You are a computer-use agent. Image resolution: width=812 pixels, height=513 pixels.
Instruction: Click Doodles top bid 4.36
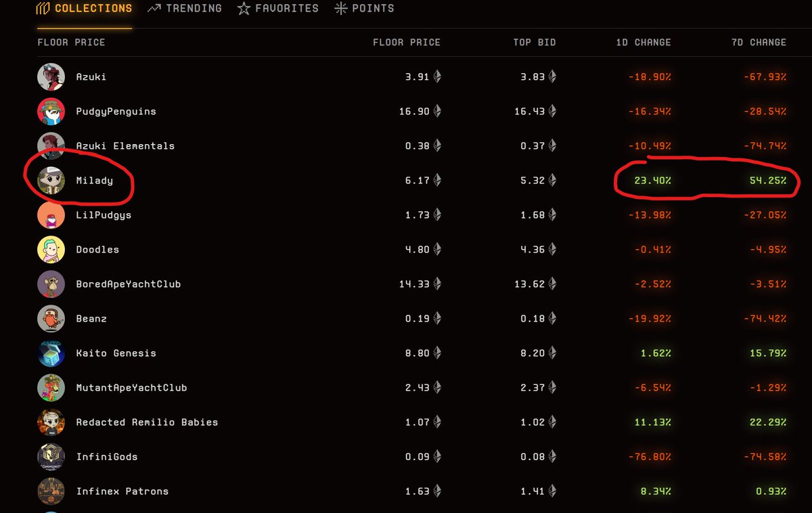(x=533, y=250)
